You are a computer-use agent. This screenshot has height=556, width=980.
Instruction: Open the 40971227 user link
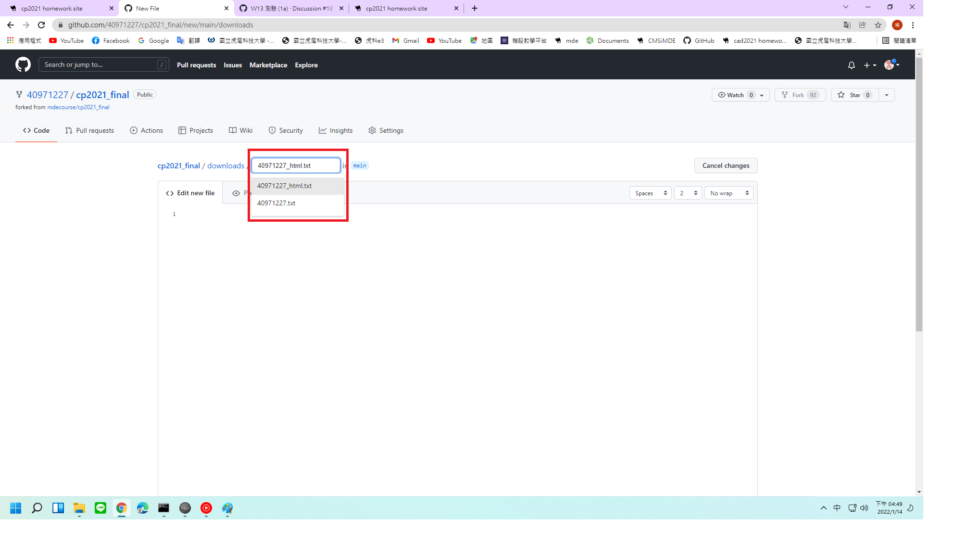point(48,95)
